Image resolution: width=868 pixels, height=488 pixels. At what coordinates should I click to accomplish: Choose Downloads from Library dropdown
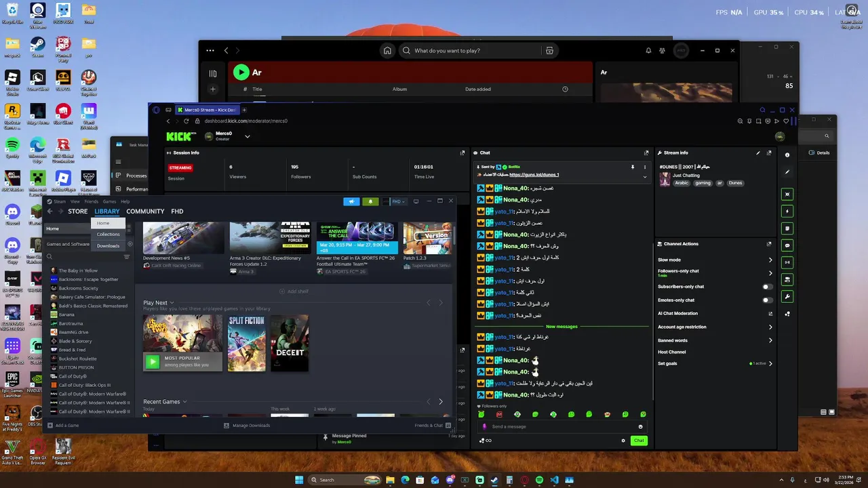pyautogui.click(x=108, y=246)
